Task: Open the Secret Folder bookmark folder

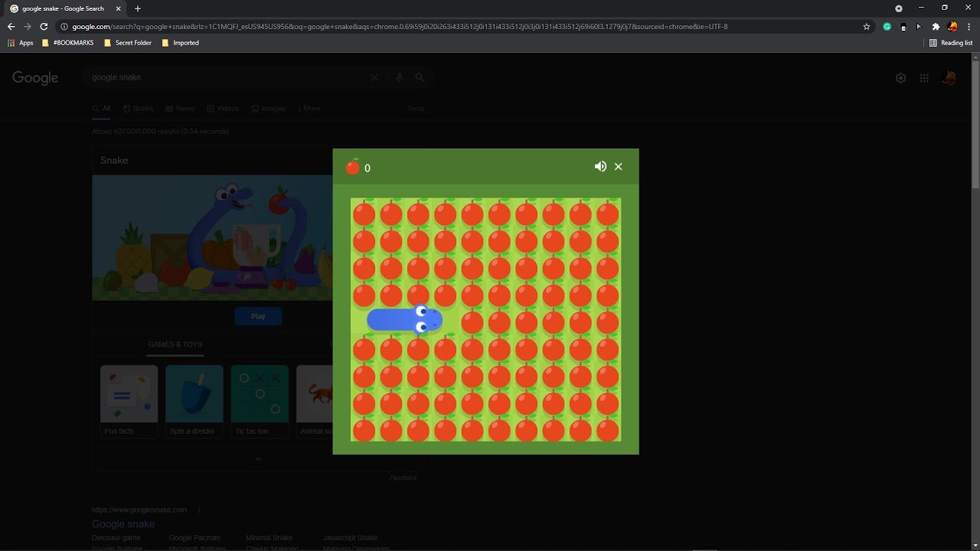Action: (128, 43)
